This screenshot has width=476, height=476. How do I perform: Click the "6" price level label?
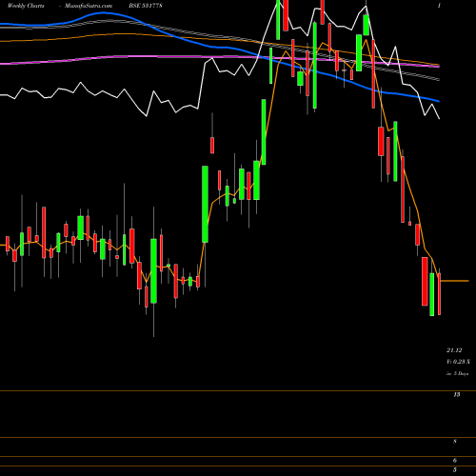point(455,460)
